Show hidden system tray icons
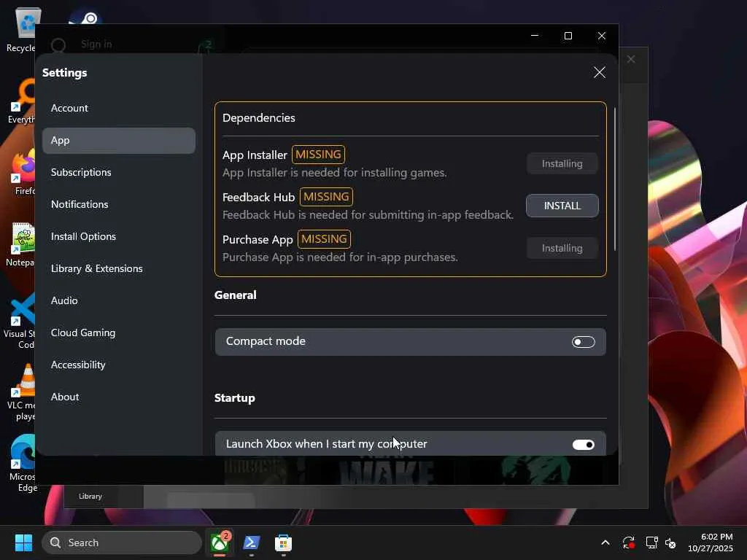747x560 pixels. click(605, 542)
